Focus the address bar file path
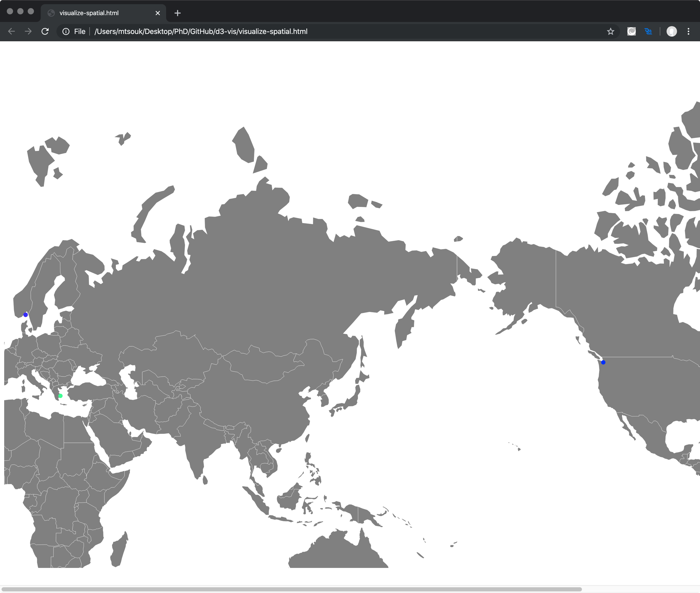 [201, 31]
